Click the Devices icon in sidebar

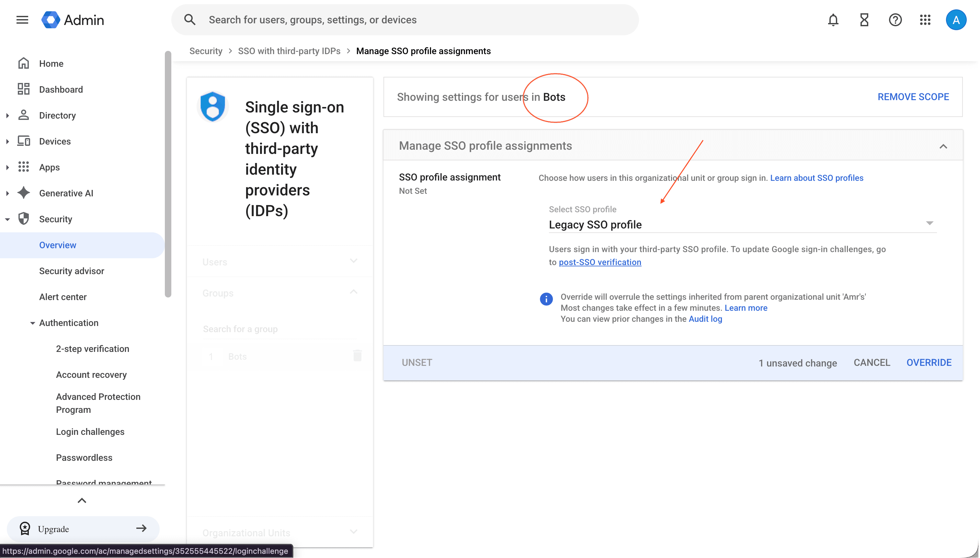(24, 141)
